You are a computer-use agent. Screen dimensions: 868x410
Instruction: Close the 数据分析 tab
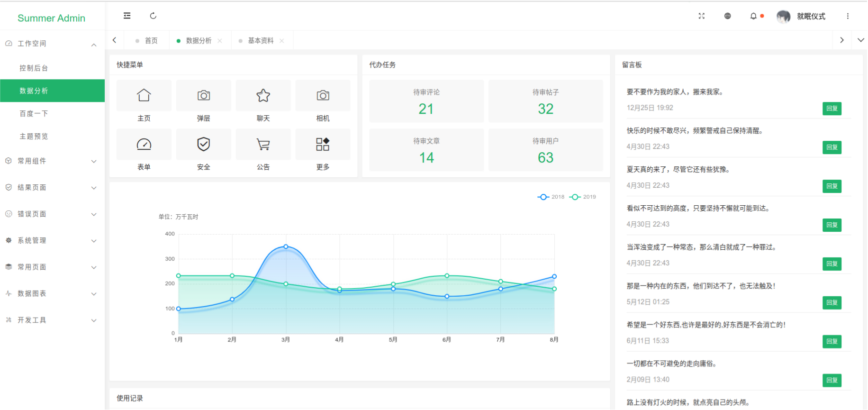pyautogui.click(x=220, y=41)
